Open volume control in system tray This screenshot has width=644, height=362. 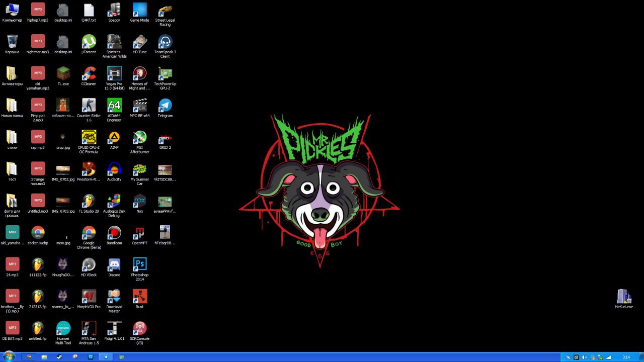click(584, 357)
